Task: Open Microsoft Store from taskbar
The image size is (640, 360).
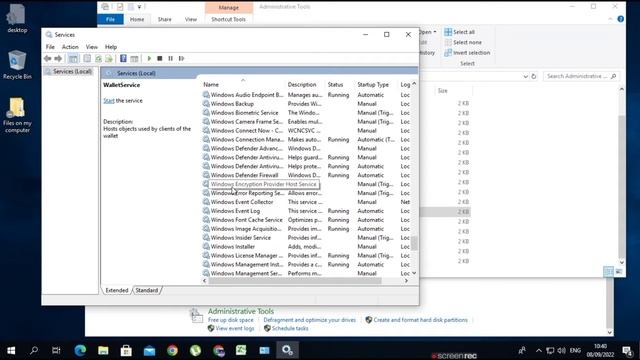Action: 126,350
